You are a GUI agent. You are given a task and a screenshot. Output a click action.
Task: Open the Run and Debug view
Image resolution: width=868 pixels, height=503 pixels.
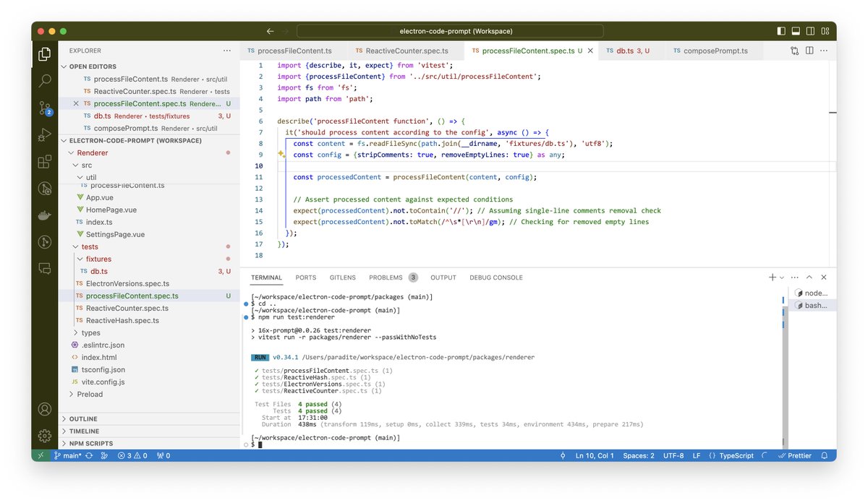(x=45, y=134)
